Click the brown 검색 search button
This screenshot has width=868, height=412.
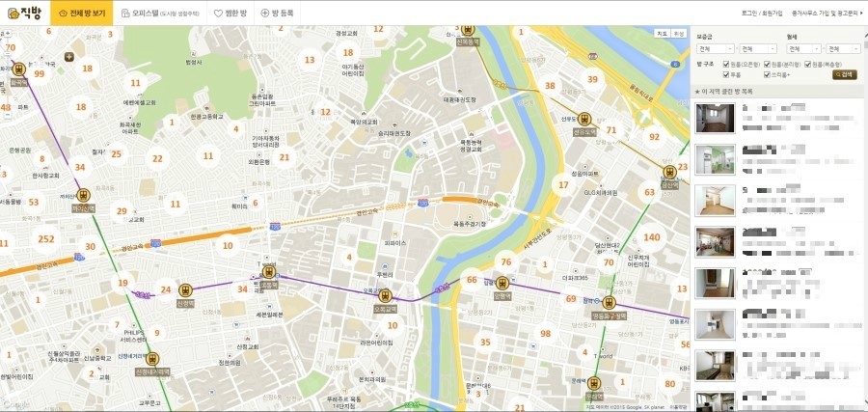(845, 74)
